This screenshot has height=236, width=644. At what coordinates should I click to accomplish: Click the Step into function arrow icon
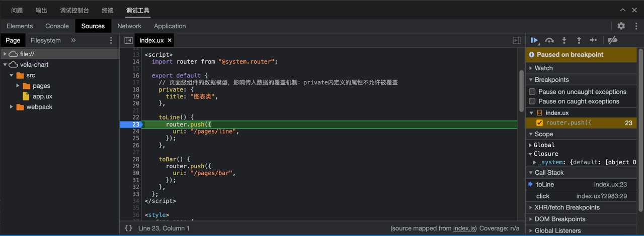click(x=565, y=40)
